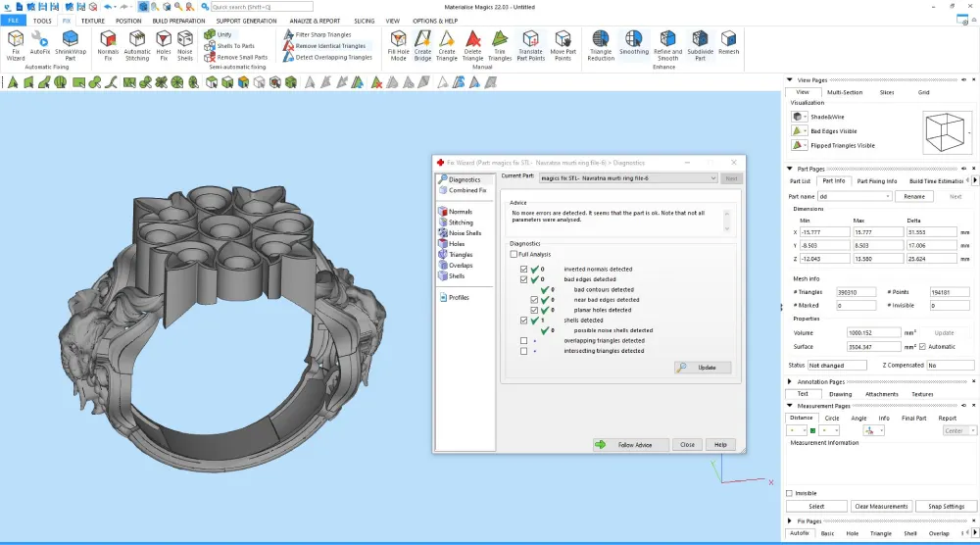Open the Triangle Reduction tool
980x545 pixels.
click(x=601, y=46)
